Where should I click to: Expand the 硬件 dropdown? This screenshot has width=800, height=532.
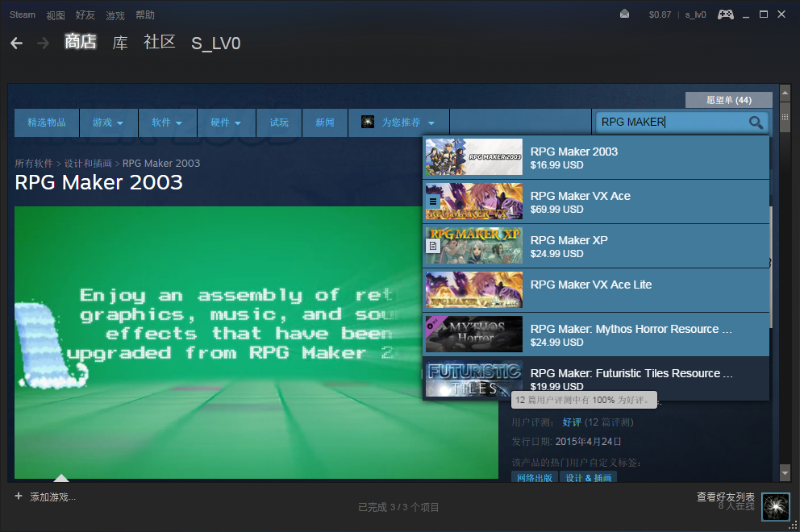(227, 123)
